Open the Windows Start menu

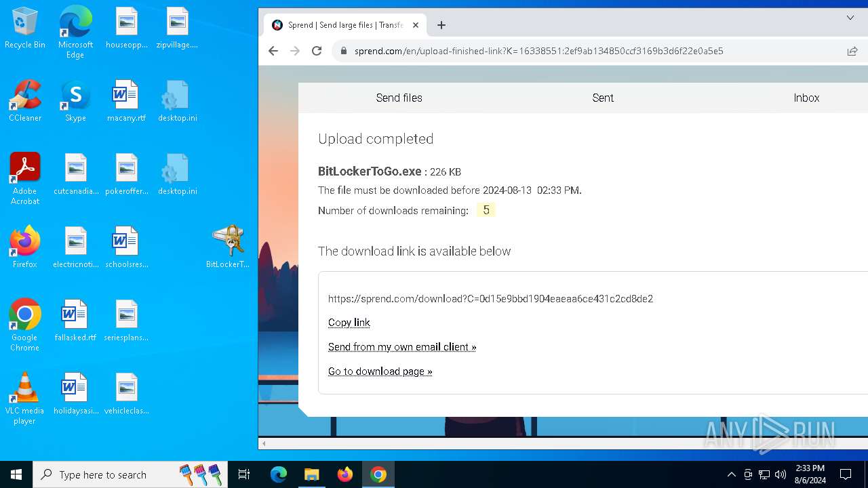coord(16,474)
